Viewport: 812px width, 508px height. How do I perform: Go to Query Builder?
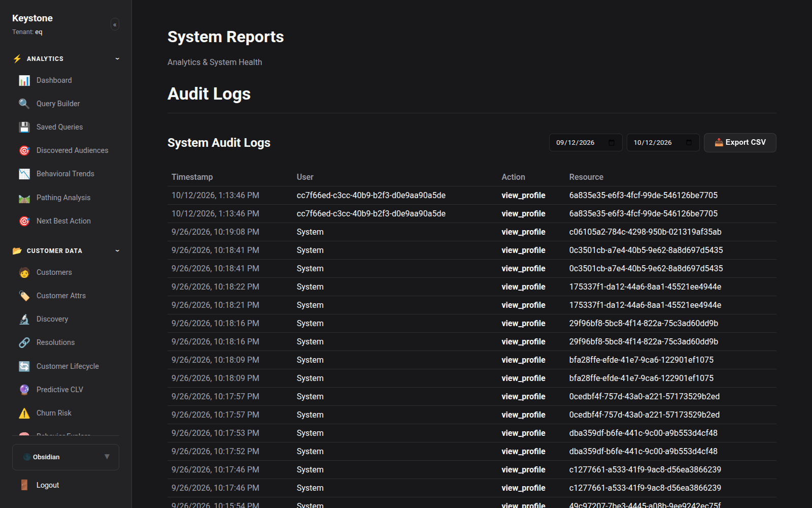tap(58, 104)
